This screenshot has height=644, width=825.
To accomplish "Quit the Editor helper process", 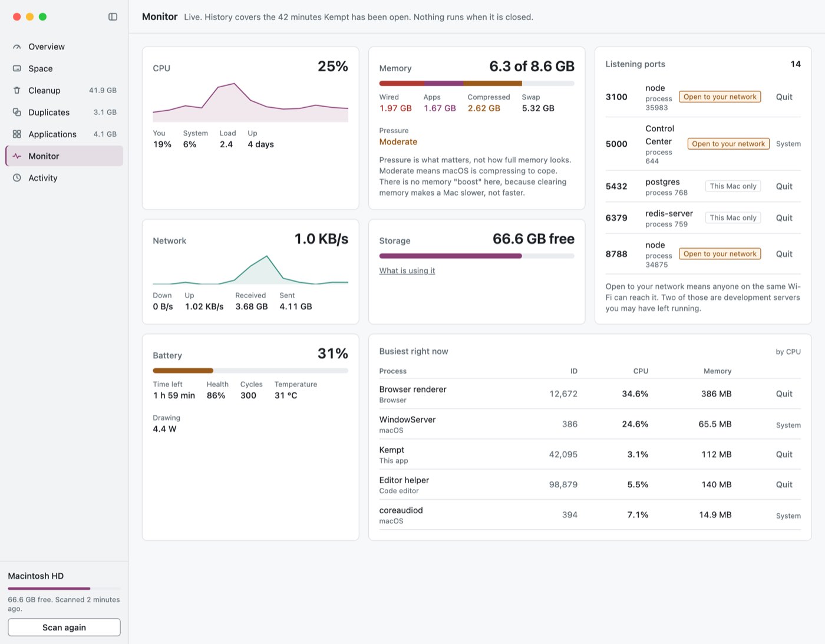I will point(784,484).
